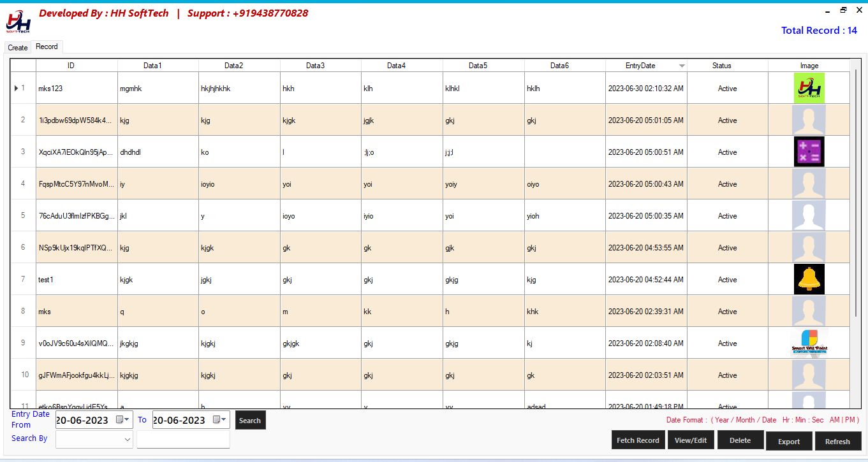The height and width of the screenshot is (462, 868).
Task: Click the date 2023-06-20 04:52:44 AM
Action: (646, 280)
